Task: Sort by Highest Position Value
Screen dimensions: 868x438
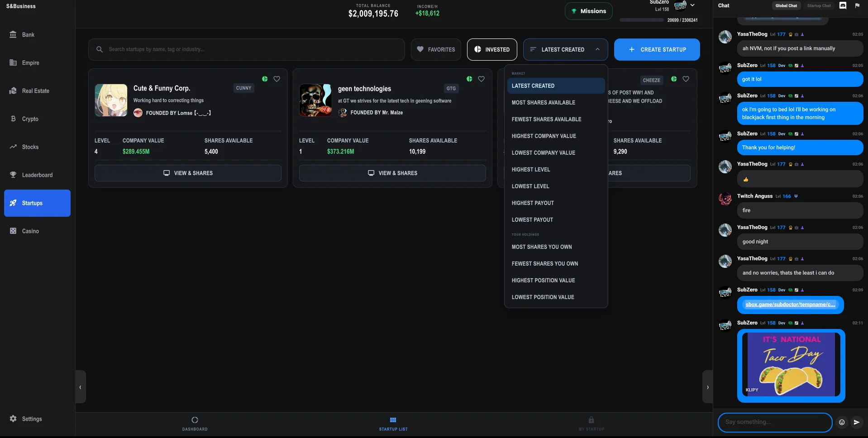Action: tap(556, 281)
